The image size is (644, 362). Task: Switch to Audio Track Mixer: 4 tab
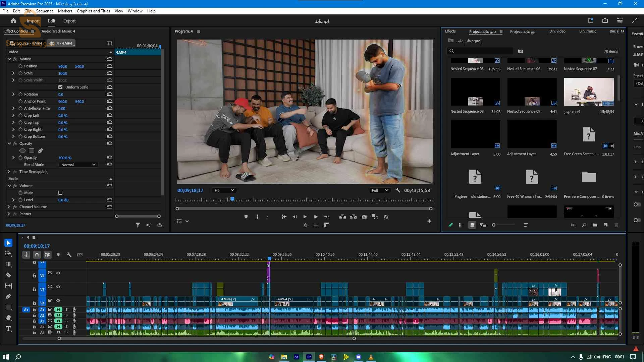[58, 31]
